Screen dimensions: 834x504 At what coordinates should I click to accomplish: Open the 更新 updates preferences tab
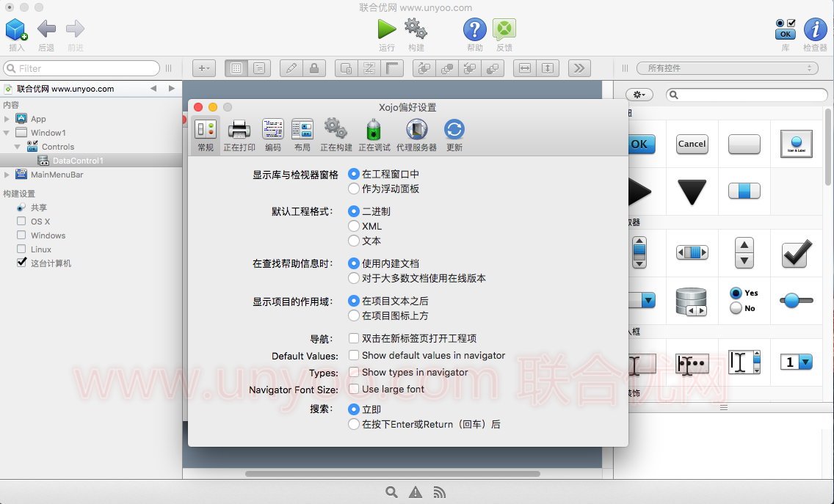(x=454, y=135)
